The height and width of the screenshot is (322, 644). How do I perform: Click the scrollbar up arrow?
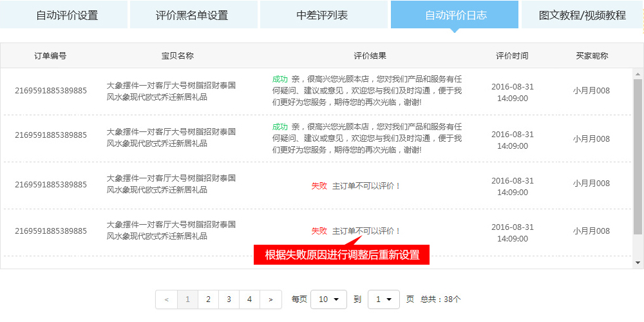point(638,74)
